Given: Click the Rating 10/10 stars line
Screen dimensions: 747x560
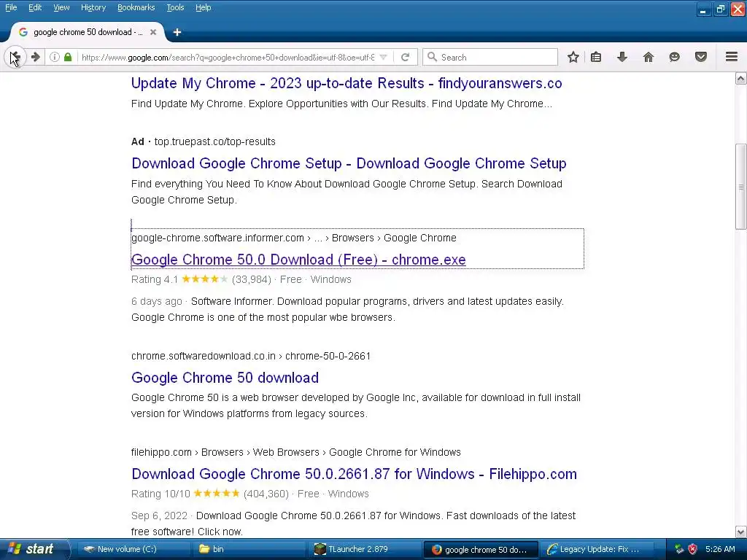Looking at the screenshot, I should click(x=249, y=494).
